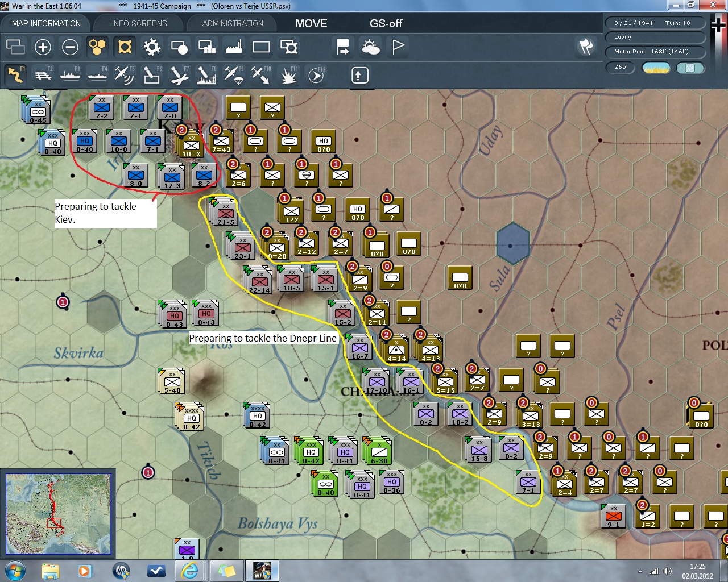This screenshot has height=582, width=728.
Task: Click the overlapping-rectangles icon in the top toolbar
Action: click(x=15, y=47)
